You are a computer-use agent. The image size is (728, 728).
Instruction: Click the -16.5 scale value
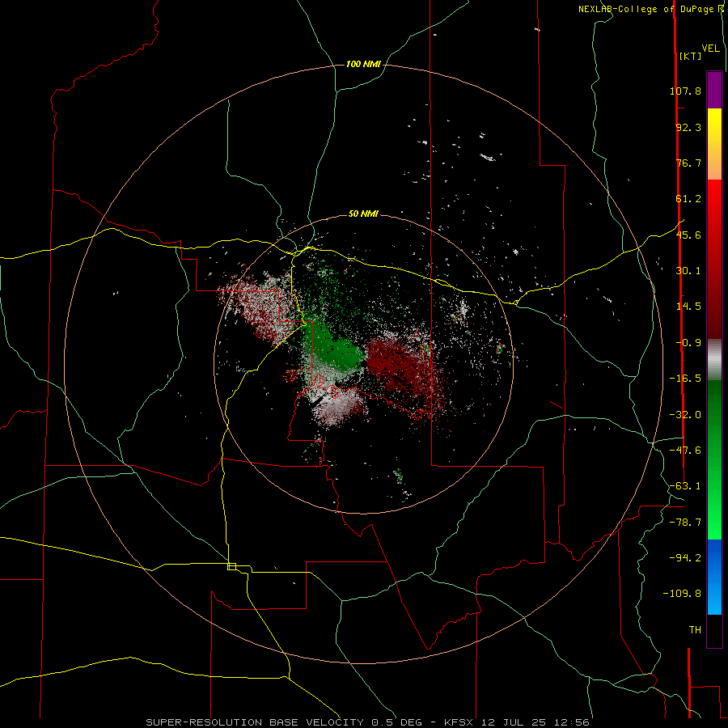click(x=685, y=379)
